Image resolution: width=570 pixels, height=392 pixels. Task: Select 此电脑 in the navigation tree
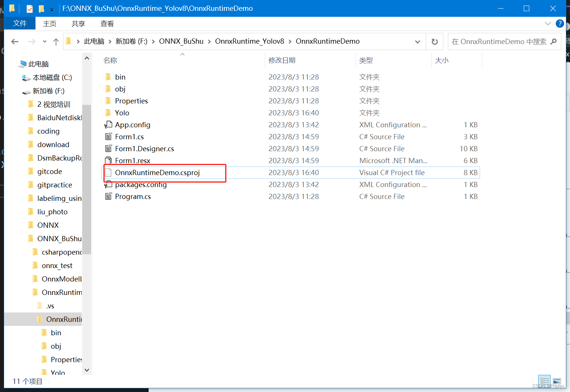tap(38, 64)
